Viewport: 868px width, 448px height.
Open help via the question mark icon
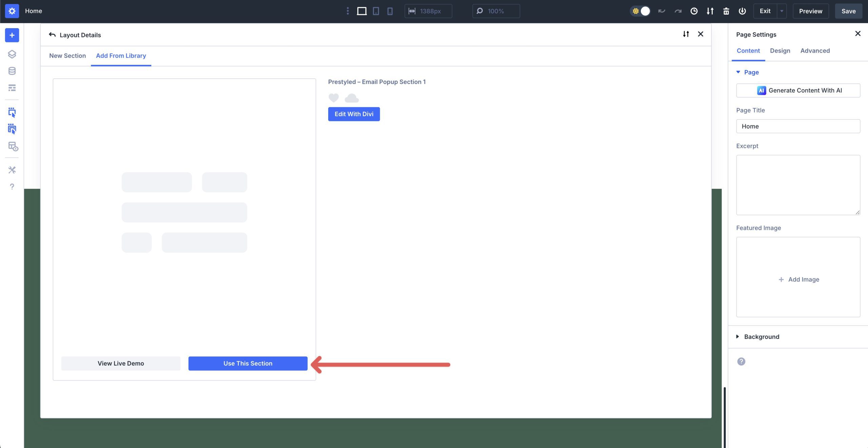click(x=12, y=186)
